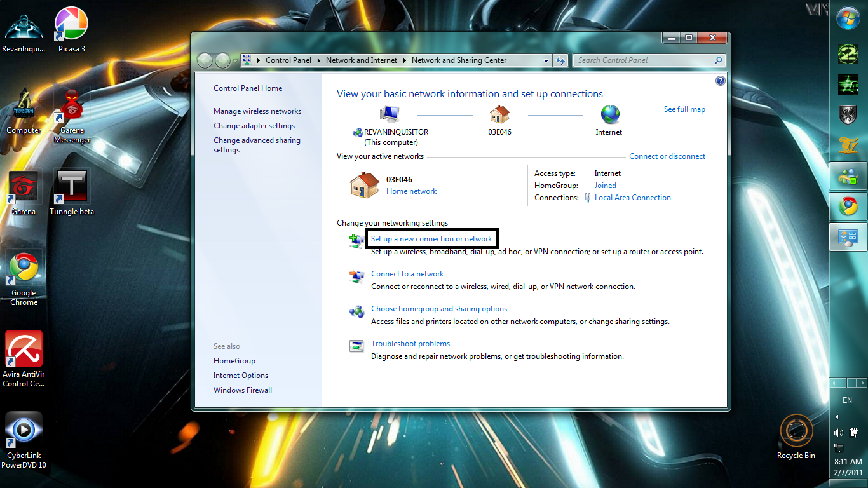Image resolution: width=868 pixels, height=488 pixels.
Task: Click the wired network tray icon
Action: (x=839, y=448)
